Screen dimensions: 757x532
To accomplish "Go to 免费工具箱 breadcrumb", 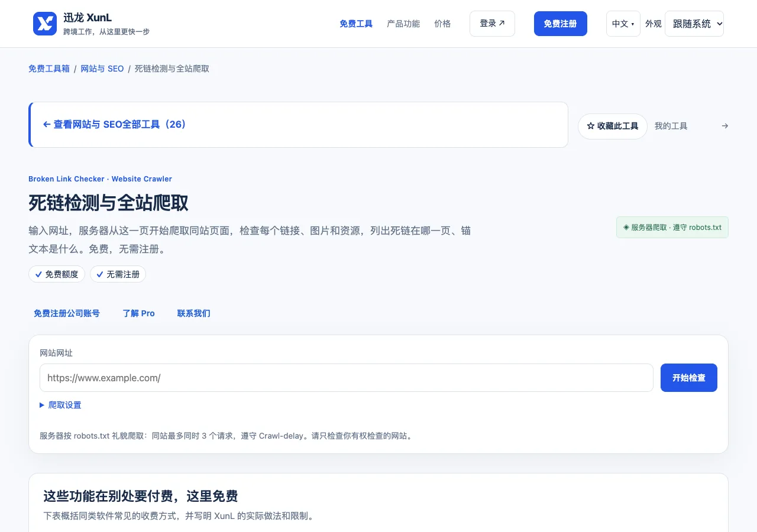I will click(49, 69).
